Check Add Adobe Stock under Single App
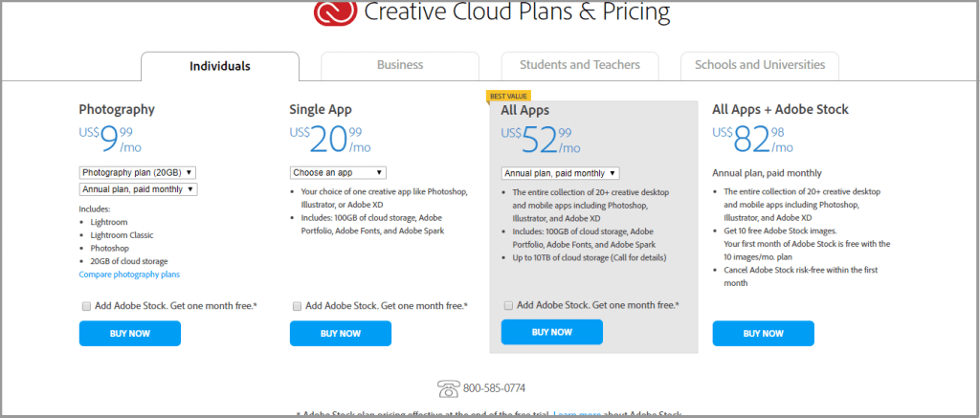The height and width of the screenshot is (418, 980). coord(298,306)
